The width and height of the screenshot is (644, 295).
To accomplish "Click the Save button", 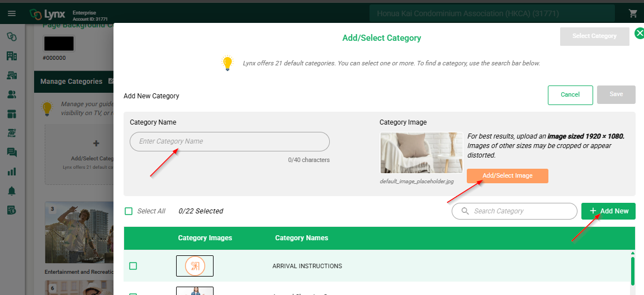I will tap(616, 94).
